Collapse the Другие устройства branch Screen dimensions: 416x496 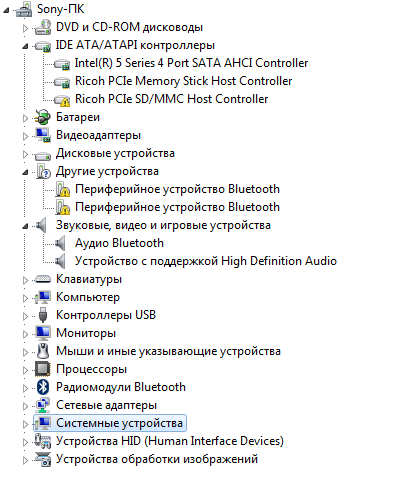coord(25,172)
